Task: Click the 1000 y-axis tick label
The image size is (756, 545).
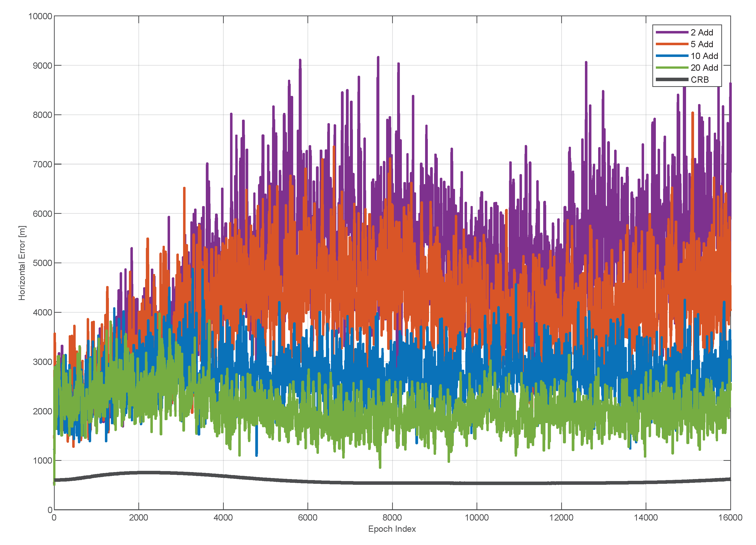Action: [42, 461]
